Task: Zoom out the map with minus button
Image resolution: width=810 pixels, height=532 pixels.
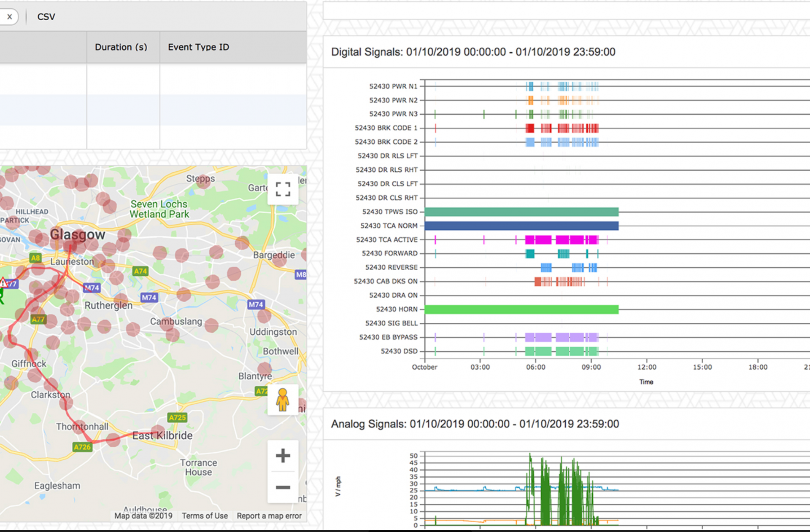Action: pos(283,487)
